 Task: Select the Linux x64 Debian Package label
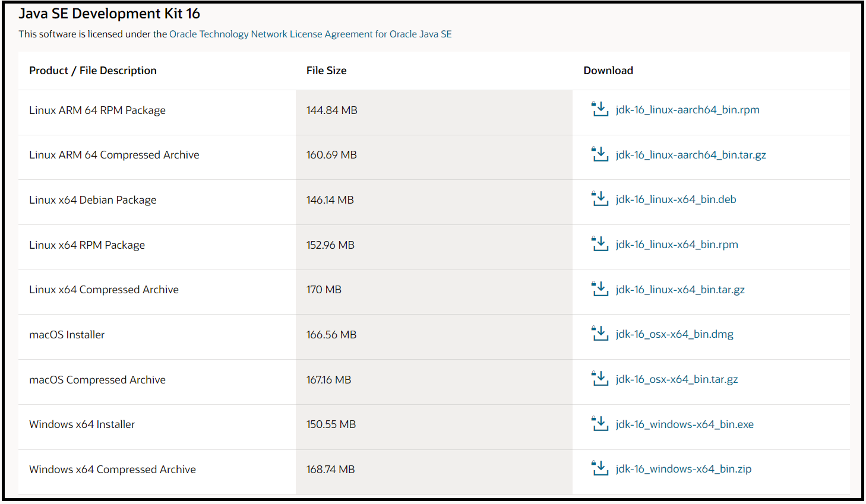tap(93, 200)
